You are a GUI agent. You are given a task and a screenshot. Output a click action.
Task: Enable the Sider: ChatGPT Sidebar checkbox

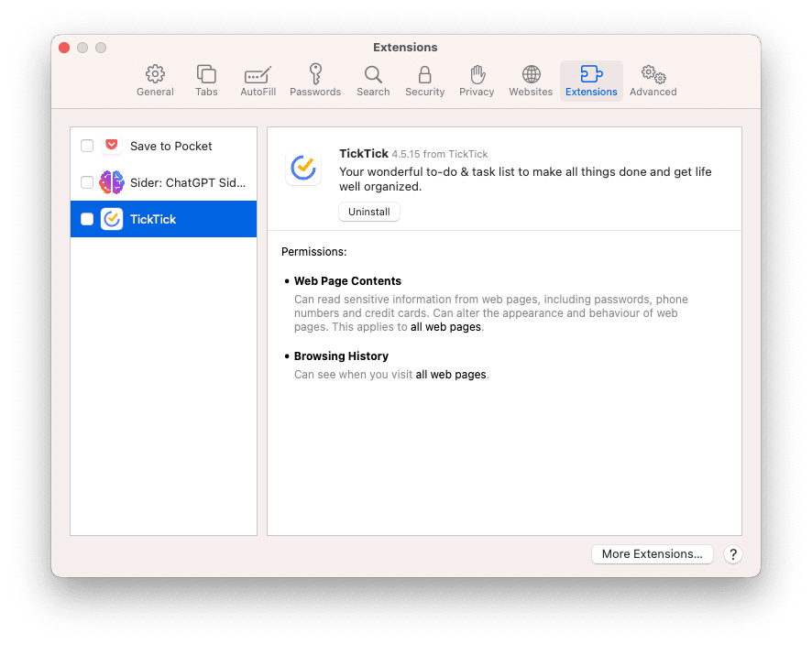pyautogui.click(x=87, y=182)
